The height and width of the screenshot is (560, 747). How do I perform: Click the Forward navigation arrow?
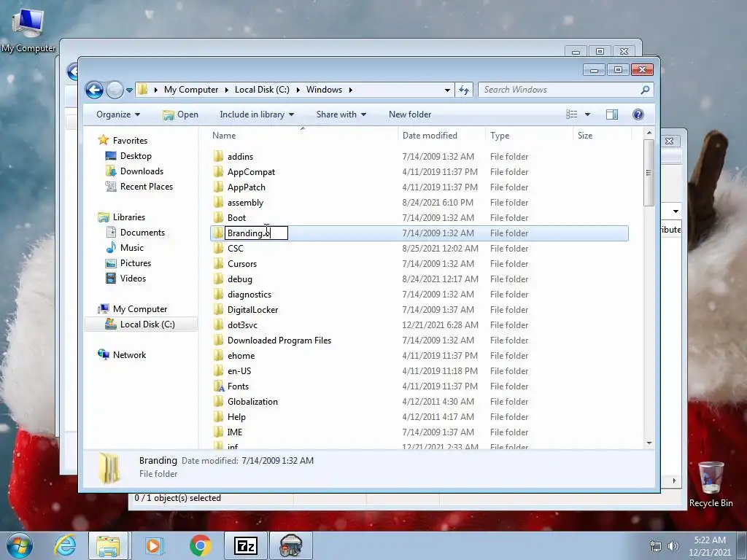tap(115, 90)
